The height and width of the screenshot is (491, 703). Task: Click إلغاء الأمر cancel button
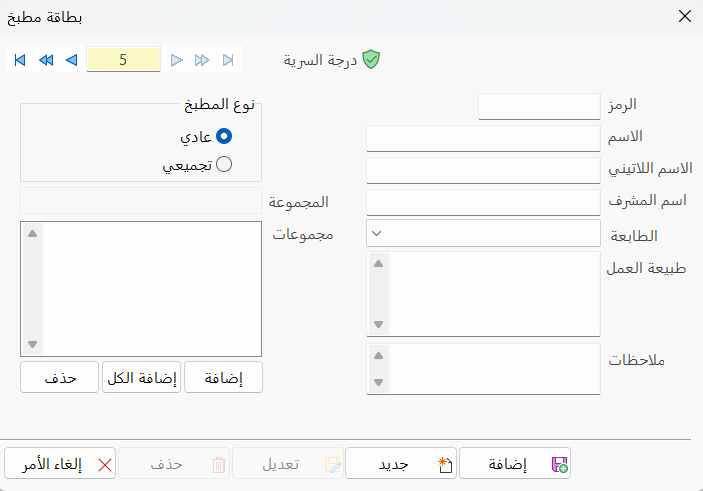[x=60, y=463]
